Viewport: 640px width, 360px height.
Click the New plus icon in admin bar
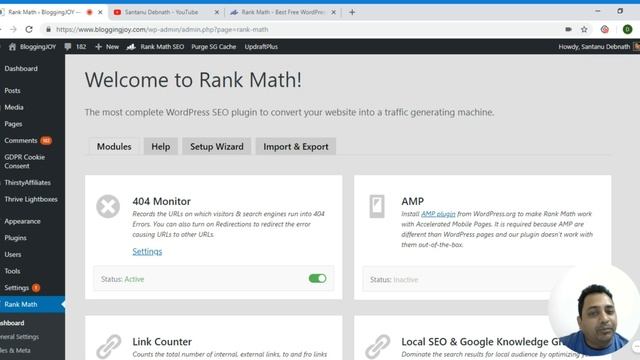click(x=98, y=47)
